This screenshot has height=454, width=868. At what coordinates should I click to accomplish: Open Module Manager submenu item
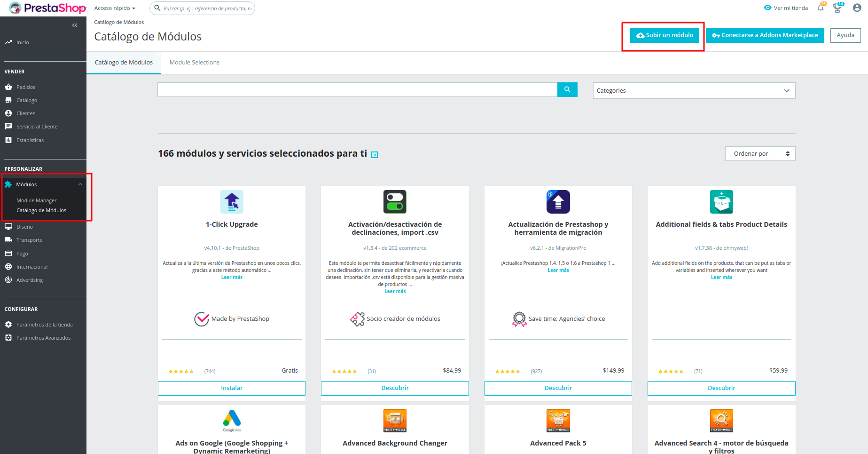click(x=37, y=200)
